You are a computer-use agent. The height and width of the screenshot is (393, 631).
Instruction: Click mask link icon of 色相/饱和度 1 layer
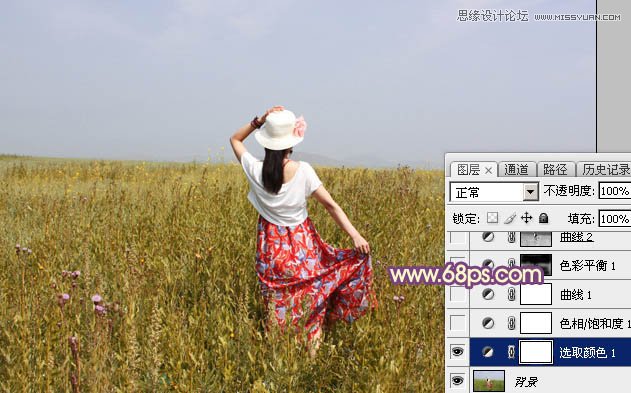pos(511,323)
